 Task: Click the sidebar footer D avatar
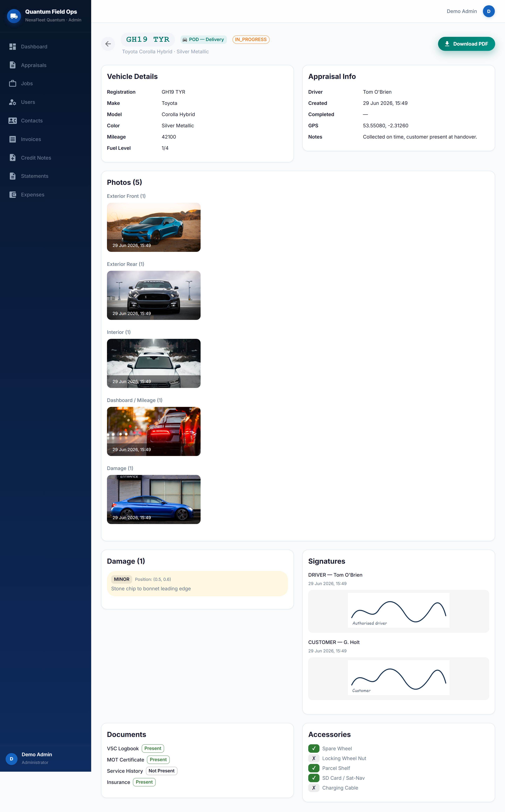(x=12, y=759)
